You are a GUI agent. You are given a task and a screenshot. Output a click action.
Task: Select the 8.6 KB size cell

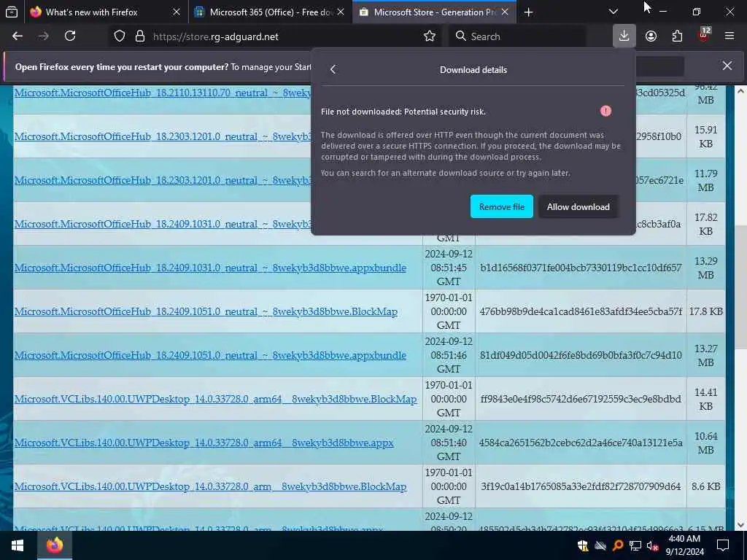(706, 486)
